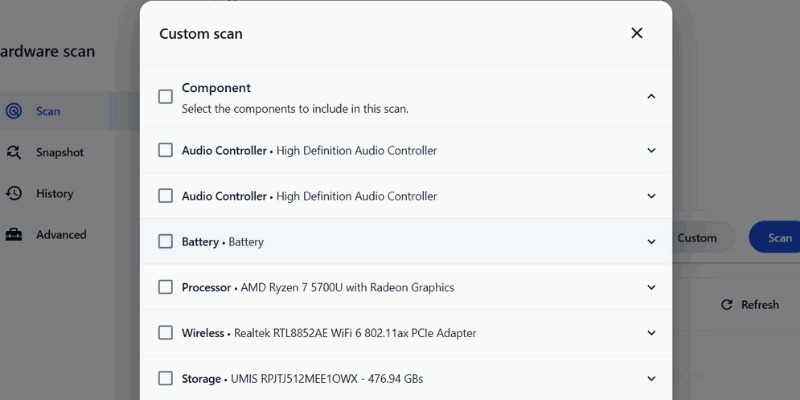The height and width of the screenshot is (400, 800).
Task: Expand the Processor row chevron
Action: click(x=651, y=287)
